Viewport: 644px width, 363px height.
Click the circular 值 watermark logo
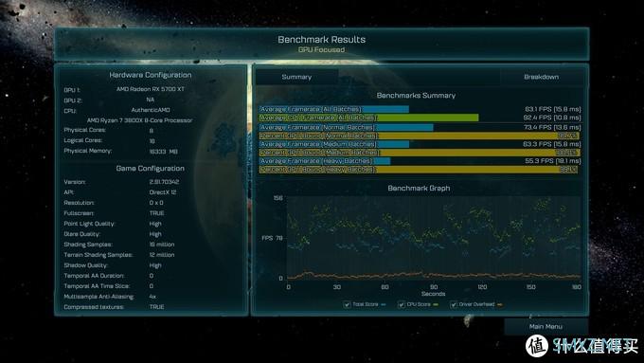(x=536, y=346)
